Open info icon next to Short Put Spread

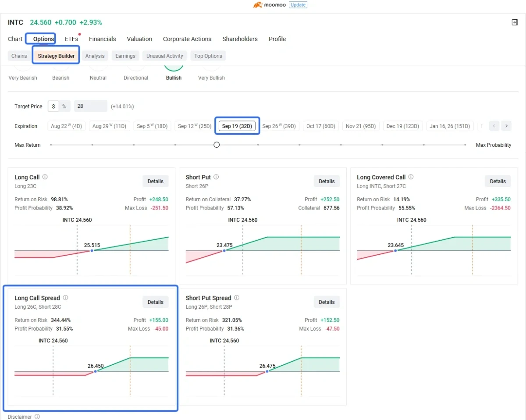237,298
